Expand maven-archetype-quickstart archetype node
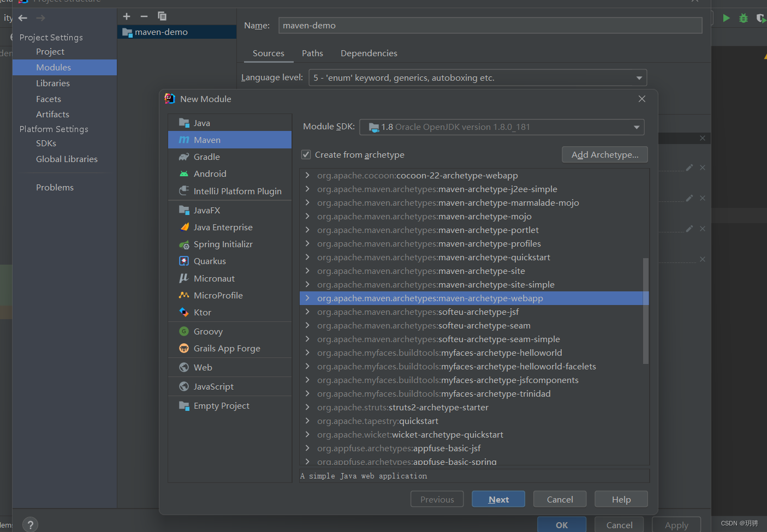 [307, 257]
